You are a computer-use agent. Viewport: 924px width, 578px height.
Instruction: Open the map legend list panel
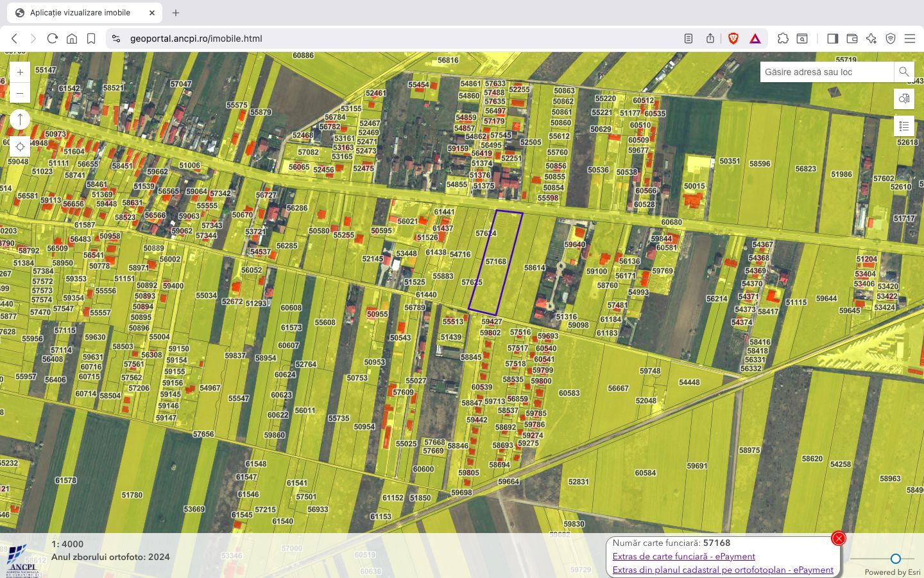[x=904, y=126]
